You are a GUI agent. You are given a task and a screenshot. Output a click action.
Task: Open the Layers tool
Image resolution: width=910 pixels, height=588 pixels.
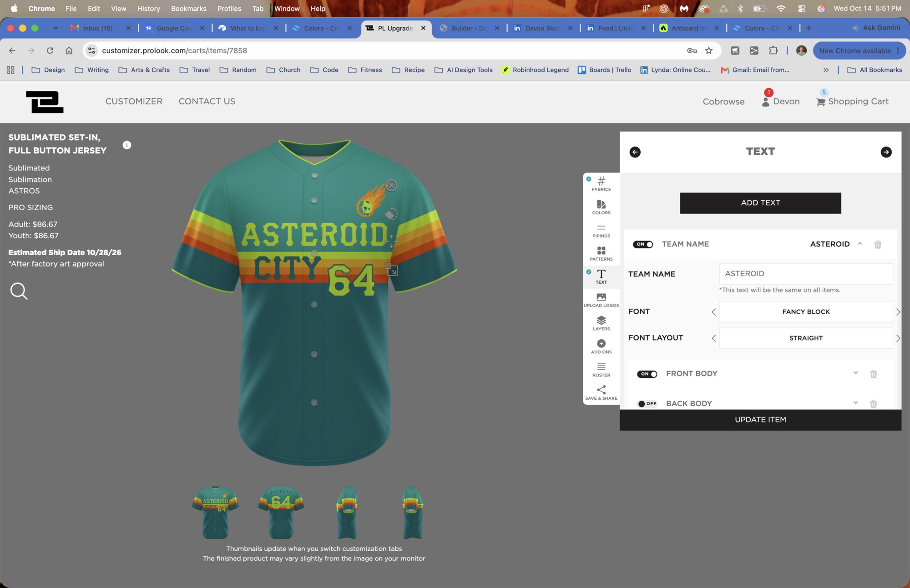click(601, 323)
